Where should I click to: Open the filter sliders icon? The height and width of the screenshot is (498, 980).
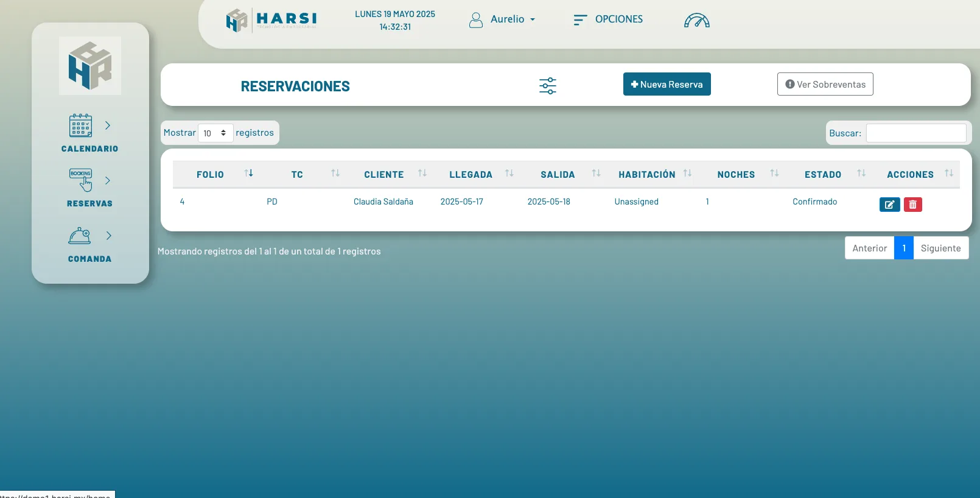coord(548,86)
